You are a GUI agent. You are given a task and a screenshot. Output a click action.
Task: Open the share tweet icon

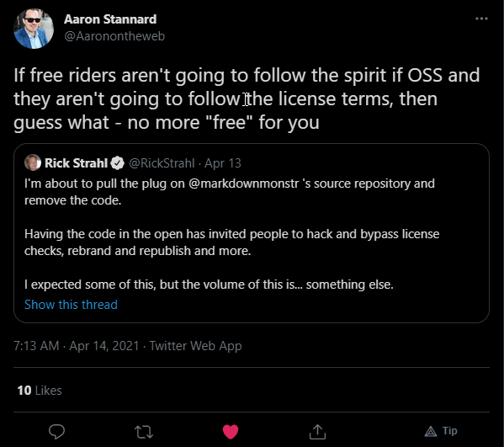tap(317, 432)
